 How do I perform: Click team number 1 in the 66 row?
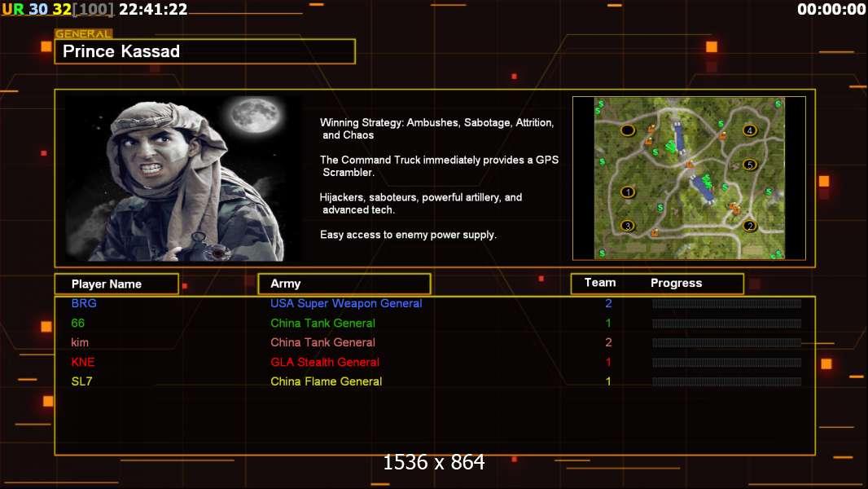pyautogui.click(x=608, y=323)
